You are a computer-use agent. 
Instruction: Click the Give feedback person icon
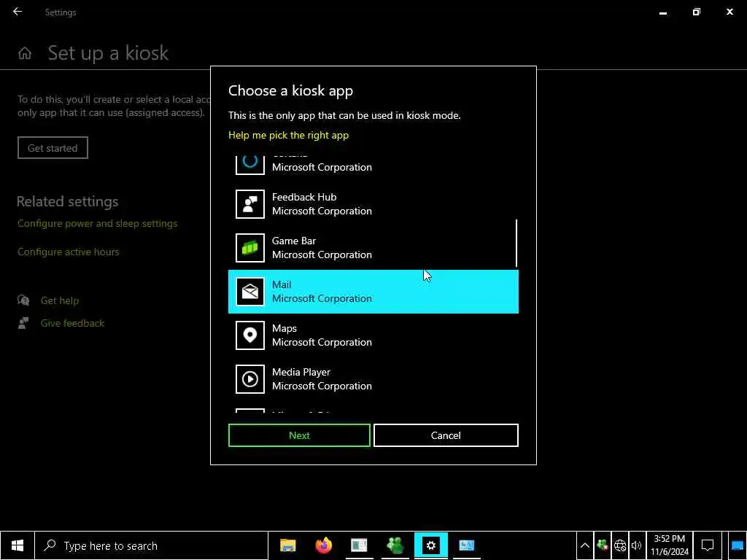click(23, 323)
